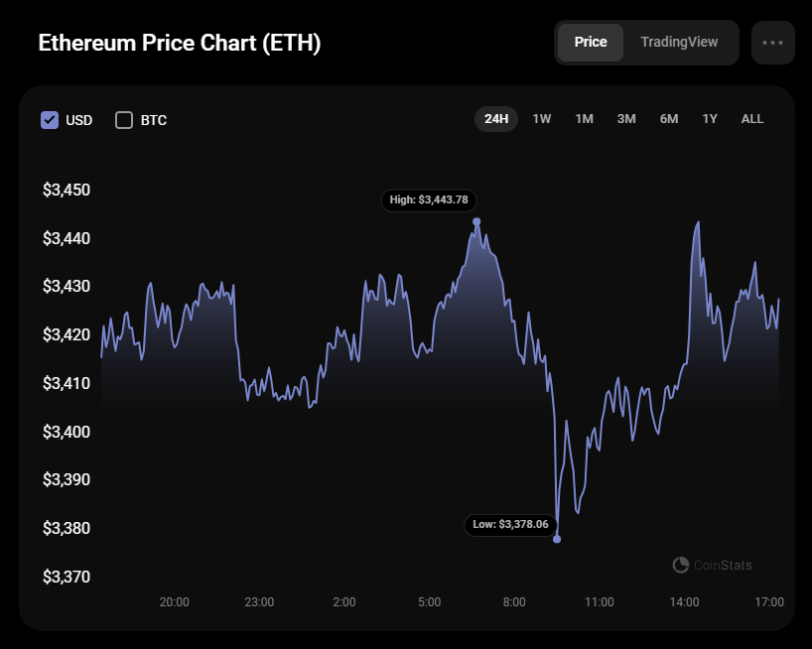812x649 pixels.
Task: Show the 6M price history
Action: [x=669, y=119]
